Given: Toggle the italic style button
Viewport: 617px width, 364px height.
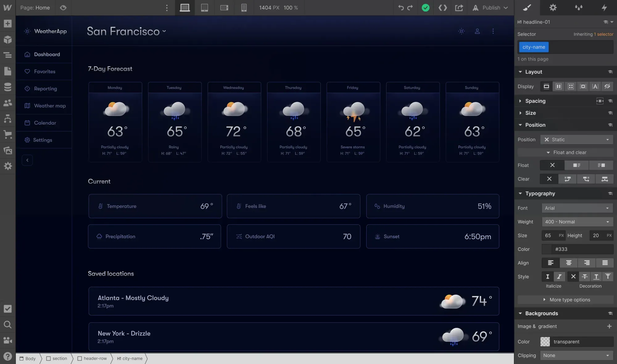Looking at the screenshot, I should (559, 276).
